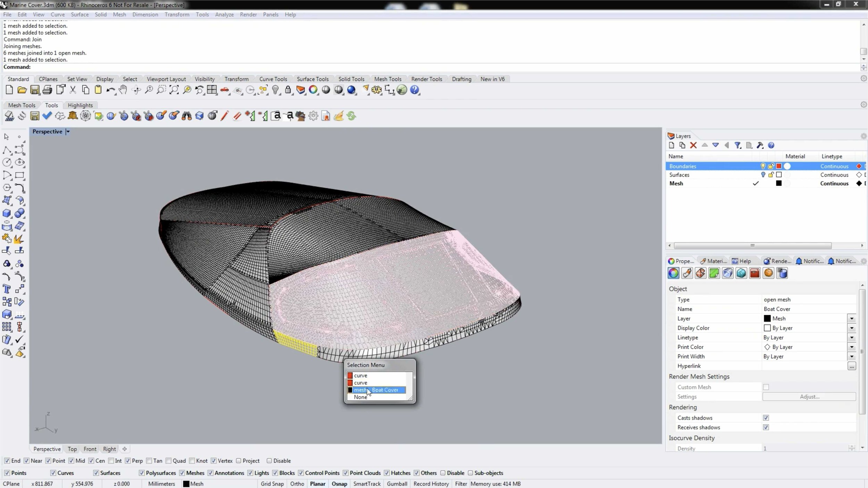The width and height of the screenshot is (868, 488).
Task: Switch to the Highlights toolbar tab
Action: pyautogui.click(x=80, y=105)
